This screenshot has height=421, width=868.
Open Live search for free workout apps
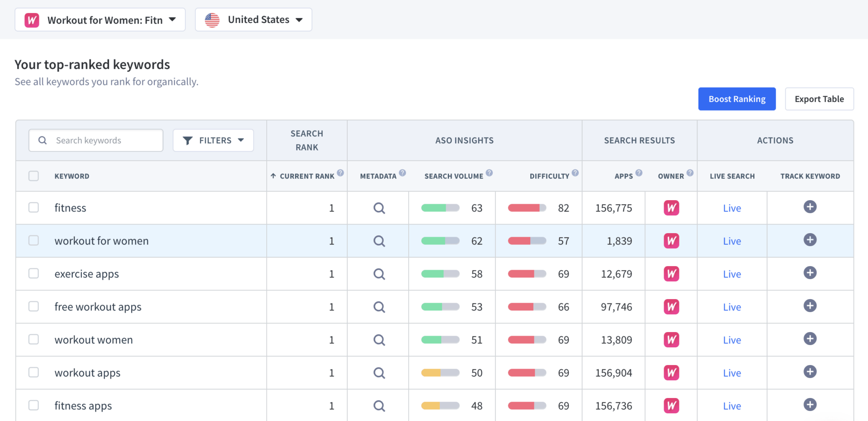732,307
